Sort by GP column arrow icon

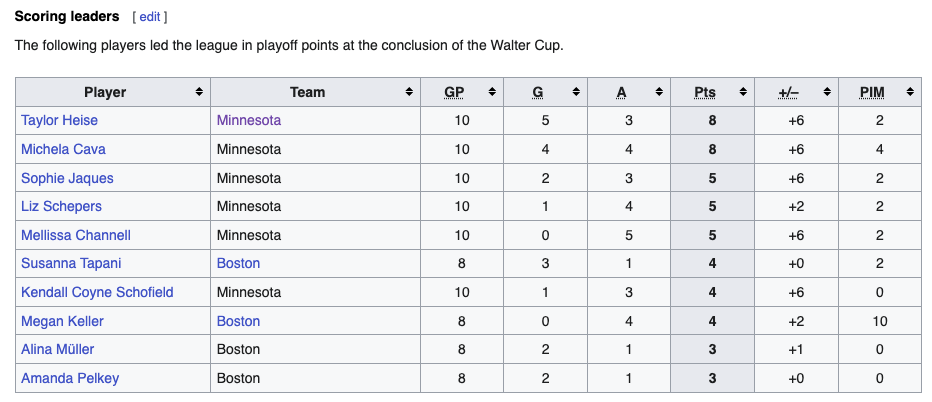pos(492,92)
